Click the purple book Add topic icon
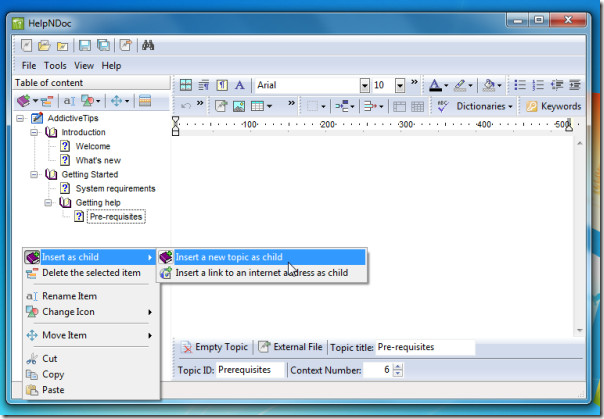The height and width of the screenshot is (419, 604). click(x=23, y=101)
